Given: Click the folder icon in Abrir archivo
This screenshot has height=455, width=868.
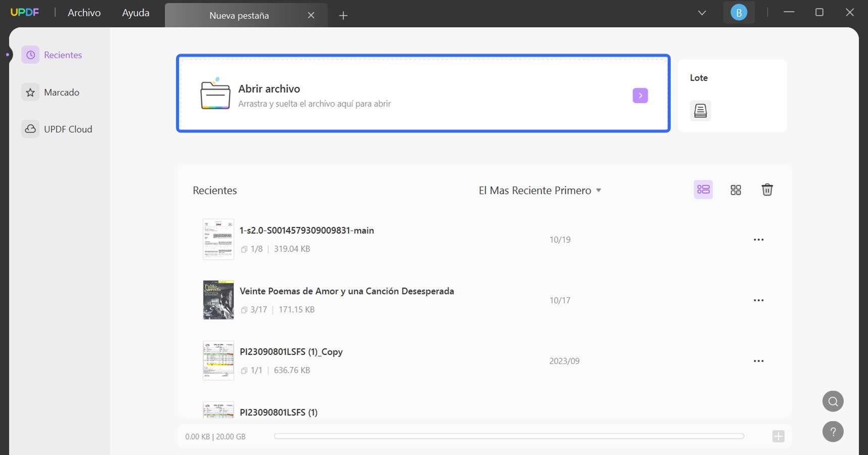Looking at the screenshot, I should (x=215, y=93).
